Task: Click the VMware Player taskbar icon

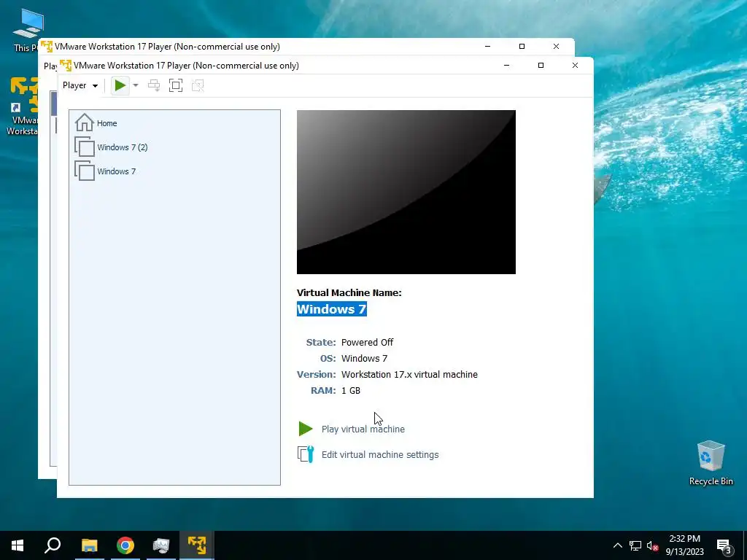Action: click(197, 545)
